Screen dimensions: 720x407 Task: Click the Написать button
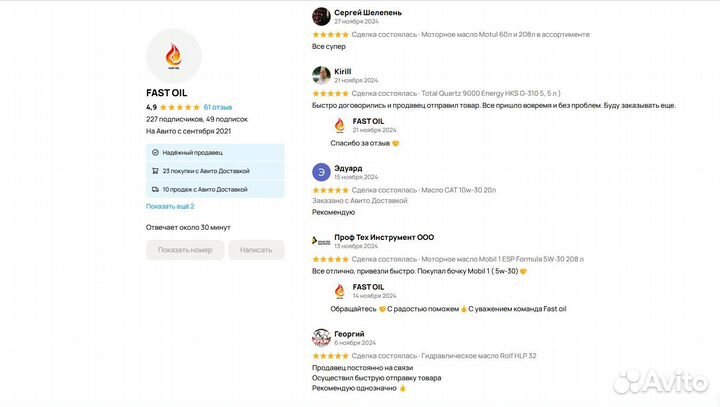point(256,250)
